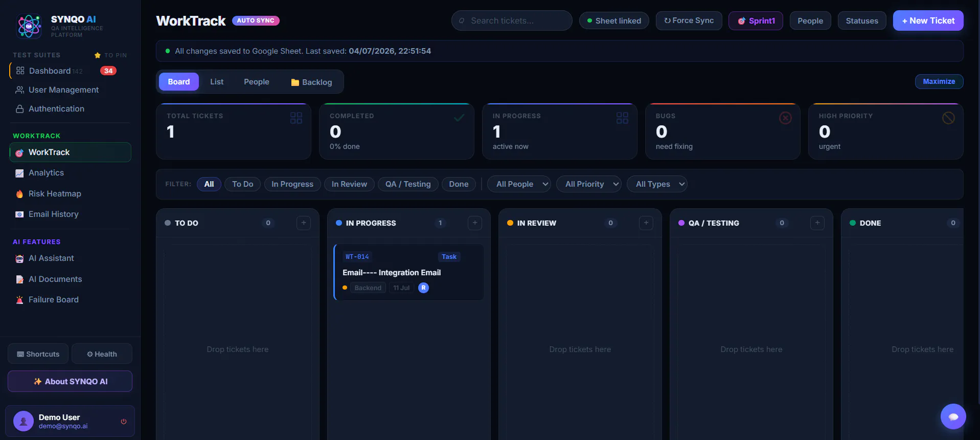Open the WT-014 Integration Email ticket card

click(408, 272)
